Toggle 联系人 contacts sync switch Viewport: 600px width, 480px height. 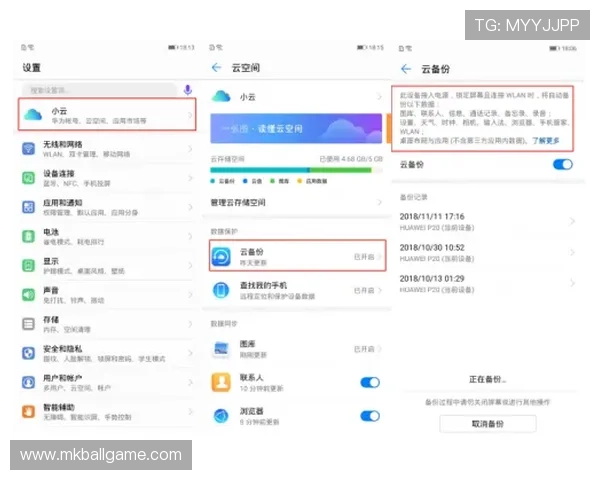coord(370,382)
